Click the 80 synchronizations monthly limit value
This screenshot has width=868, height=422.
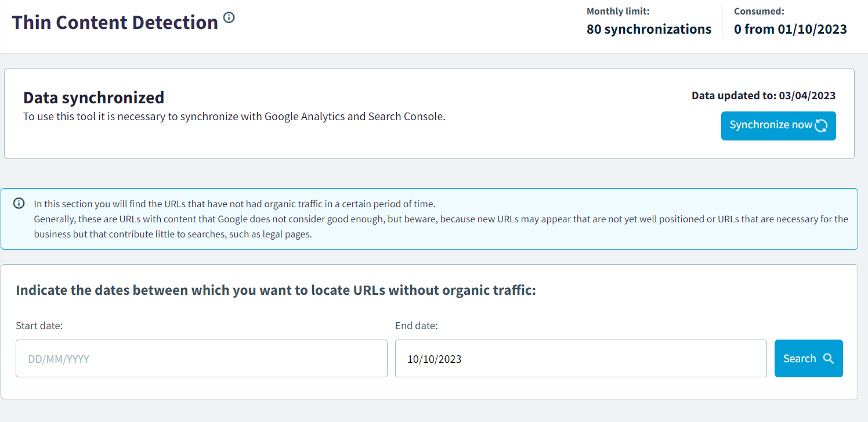[x=649, y=29]
